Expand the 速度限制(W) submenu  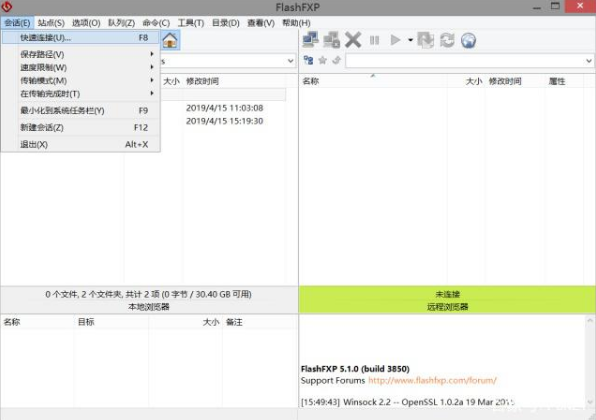coord(81,68)
